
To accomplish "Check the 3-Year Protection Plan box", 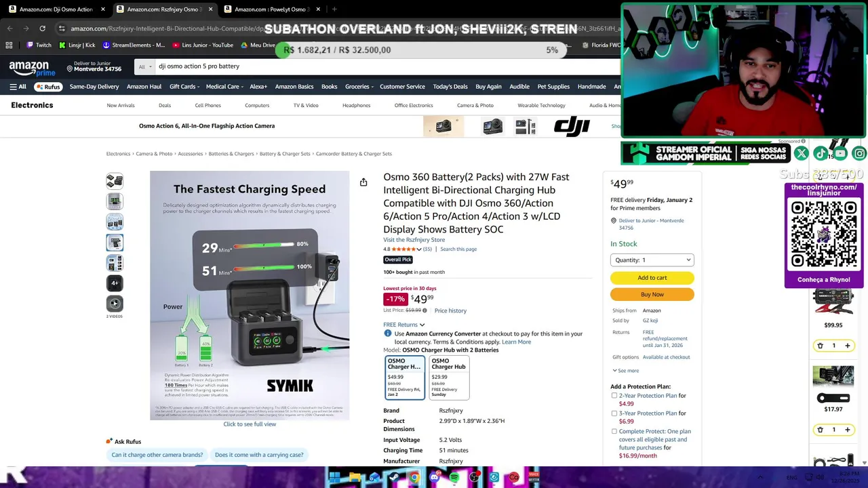I will click(614, 413).
